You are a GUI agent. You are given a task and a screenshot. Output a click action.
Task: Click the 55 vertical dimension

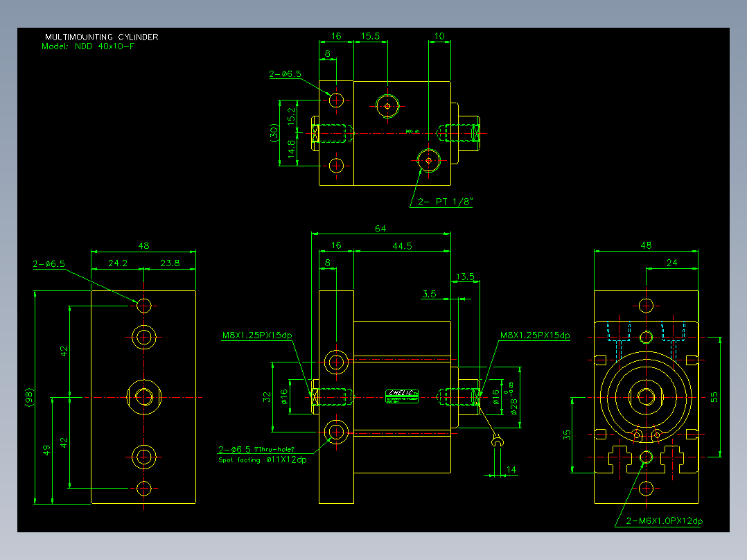click(x=714, y=397)
